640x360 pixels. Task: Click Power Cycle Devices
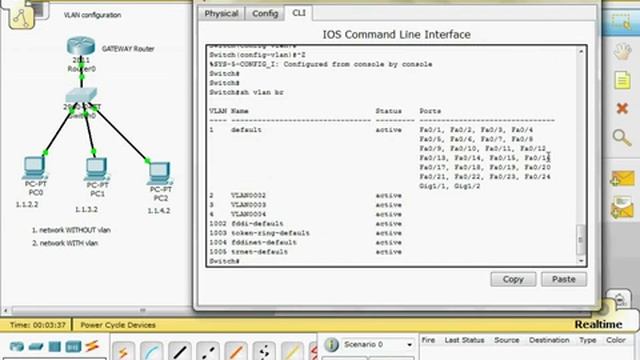point(118,325)
